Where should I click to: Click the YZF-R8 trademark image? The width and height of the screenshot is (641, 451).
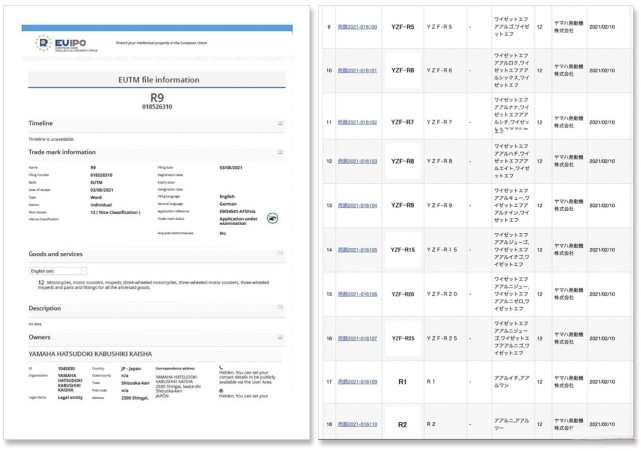point(403,160)
